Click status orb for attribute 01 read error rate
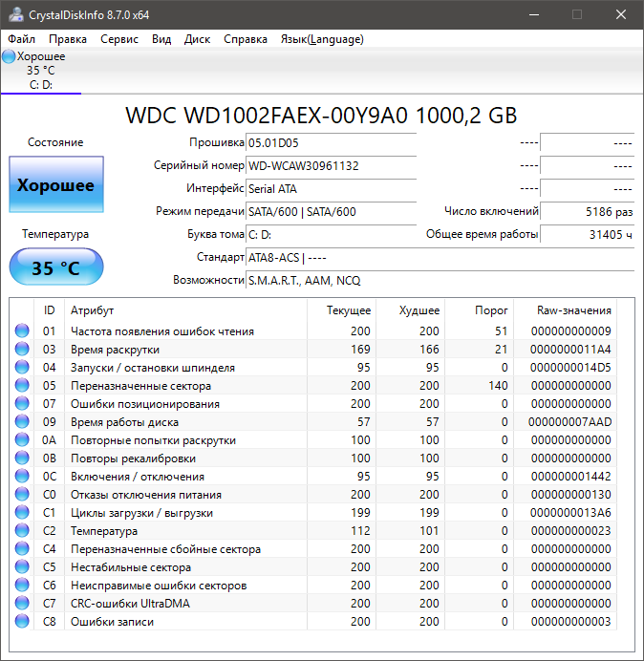This screenshot has height=661, width=644. point(22,330)
